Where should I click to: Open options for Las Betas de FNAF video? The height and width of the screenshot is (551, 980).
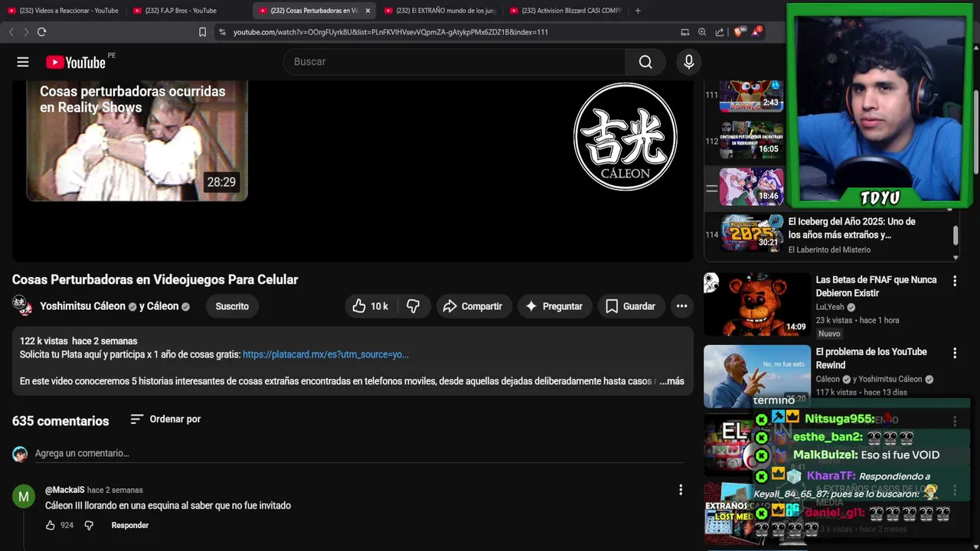tap(955, 281)
